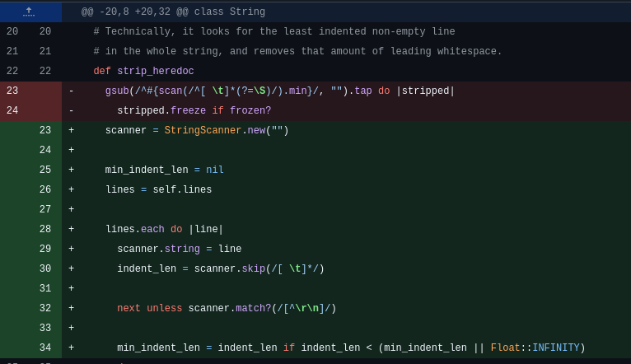Click line number 28 for lines.each do
Image resolution: width=631 pixels, height=364 pixels.
(45, 229)
